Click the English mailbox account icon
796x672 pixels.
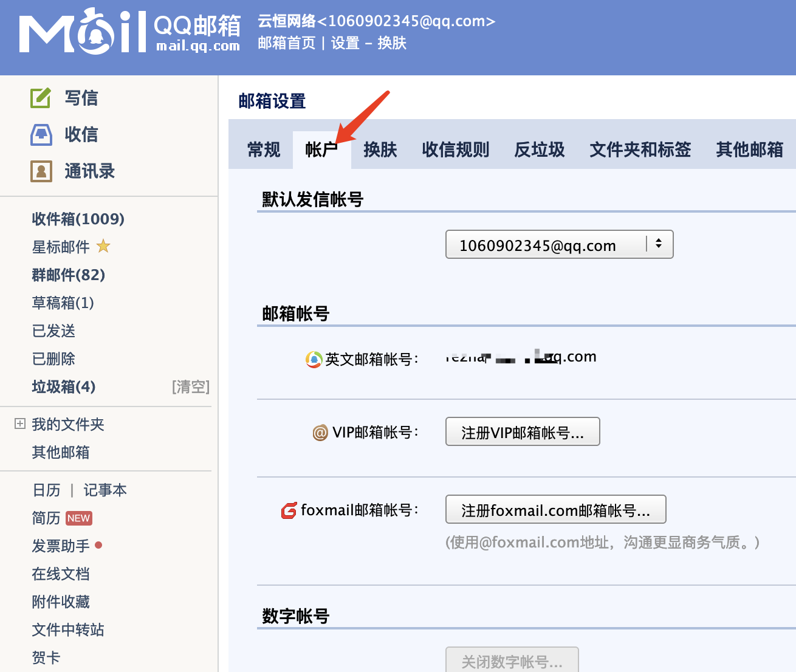314,360
